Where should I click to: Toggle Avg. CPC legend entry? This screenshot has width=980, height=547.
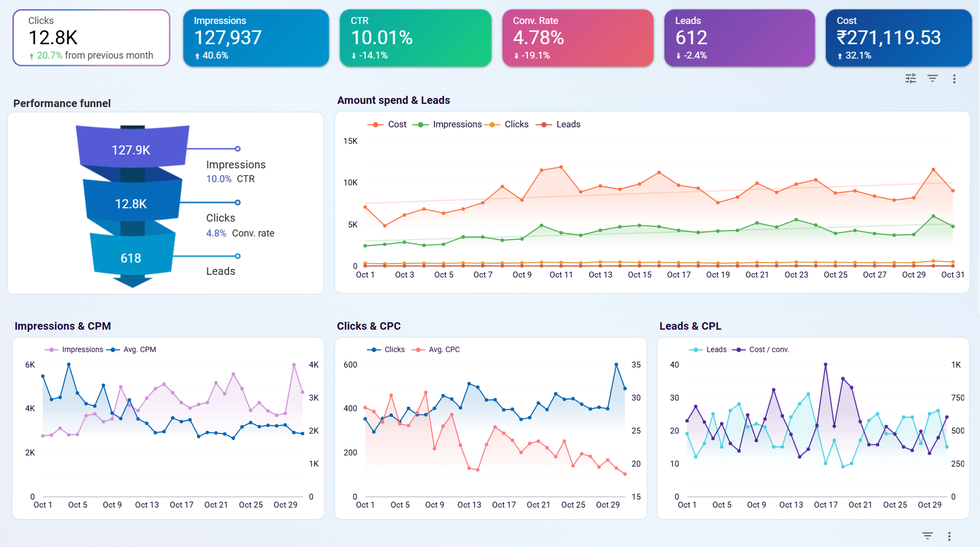pyautogui.click(x=436, y=350)
